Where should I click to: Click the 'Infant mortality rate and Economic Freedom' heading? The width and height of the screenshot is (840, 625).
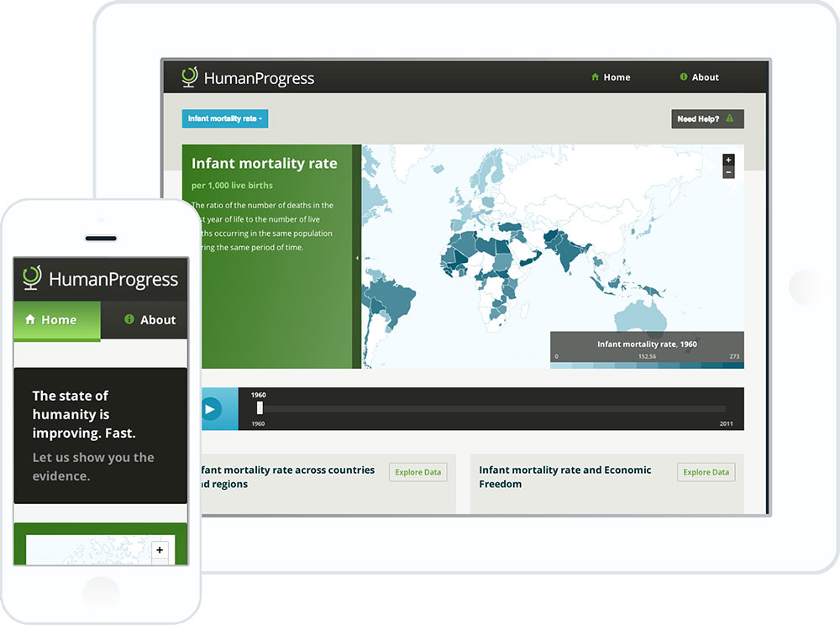(565, 476)
